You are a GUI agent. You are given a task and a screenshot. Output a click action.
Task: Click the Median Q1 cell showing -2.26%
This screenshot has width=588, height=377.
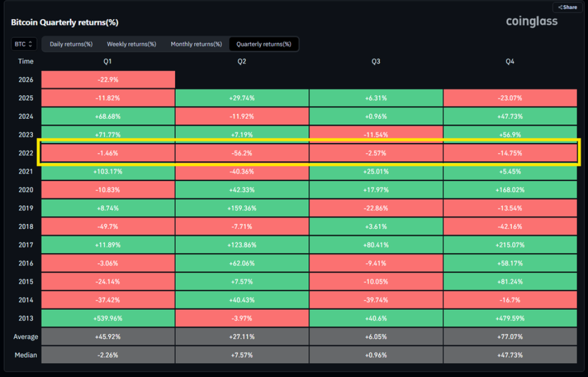pyautogui.click(x=107, y=355)
